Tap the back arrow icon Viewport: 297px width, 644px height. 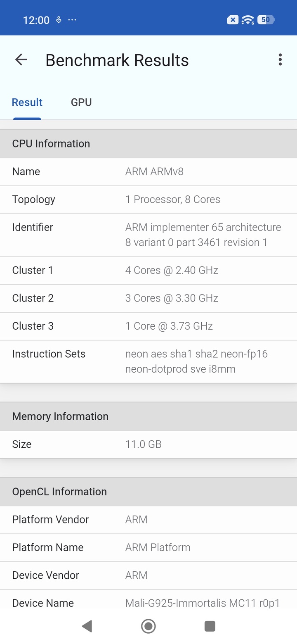(21, 60)
